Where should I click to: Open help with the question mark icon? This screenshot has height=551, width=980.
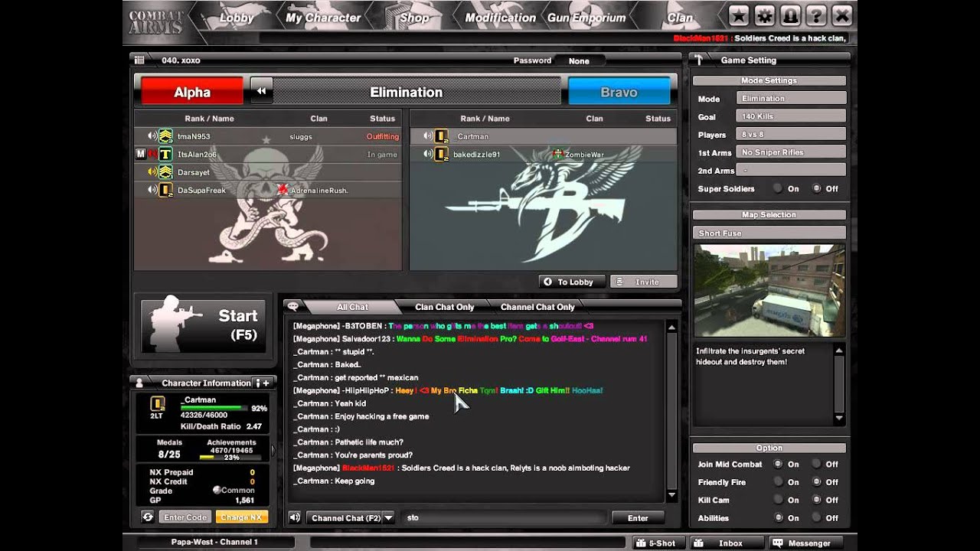click(x=815, y=15)
